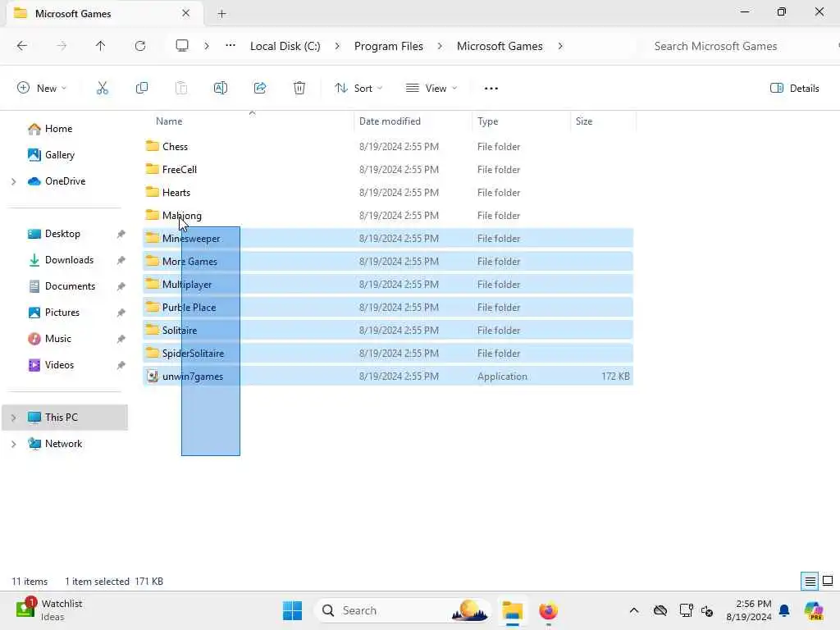The image size is (840, 630).
Task: Expand chevron after Local Disk (C:)
Action: [337, 46]
